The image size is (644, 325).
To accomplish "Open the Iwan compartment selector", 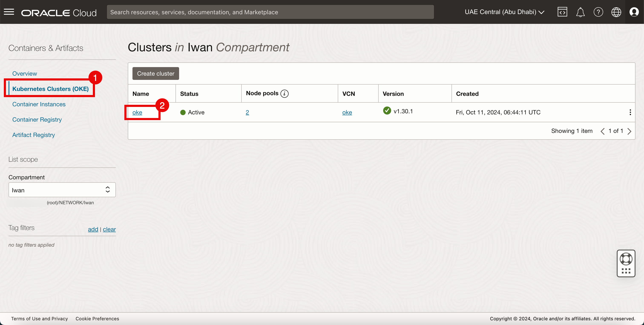I will click(62, 190).
